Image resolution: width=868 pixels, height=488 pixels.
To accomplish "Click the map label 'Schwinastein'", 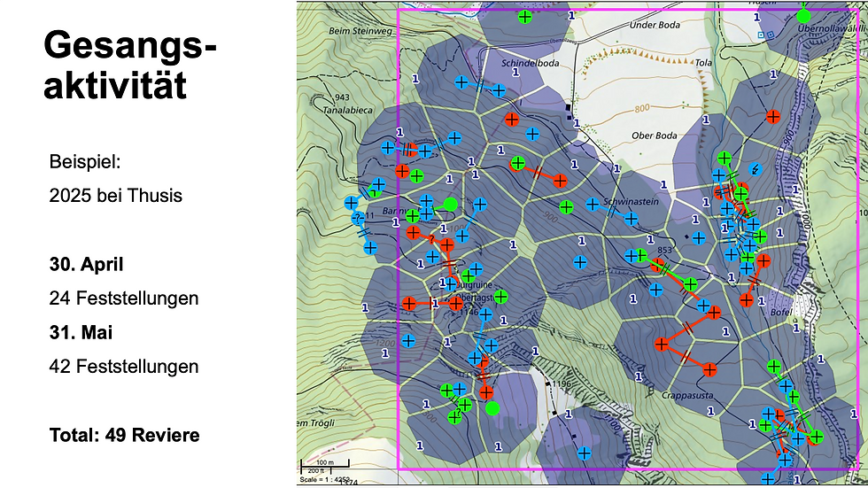I will 631,201.
